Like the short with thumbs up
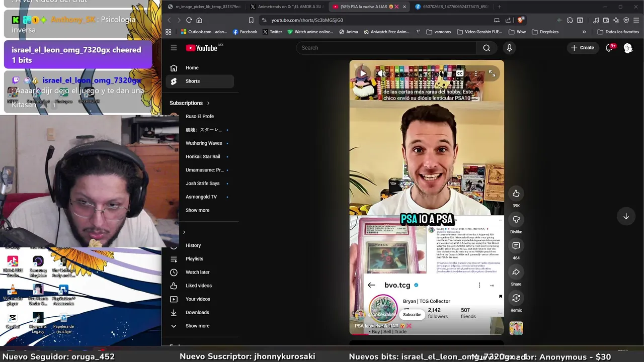 pyautogui.click(x=516, y=194)
